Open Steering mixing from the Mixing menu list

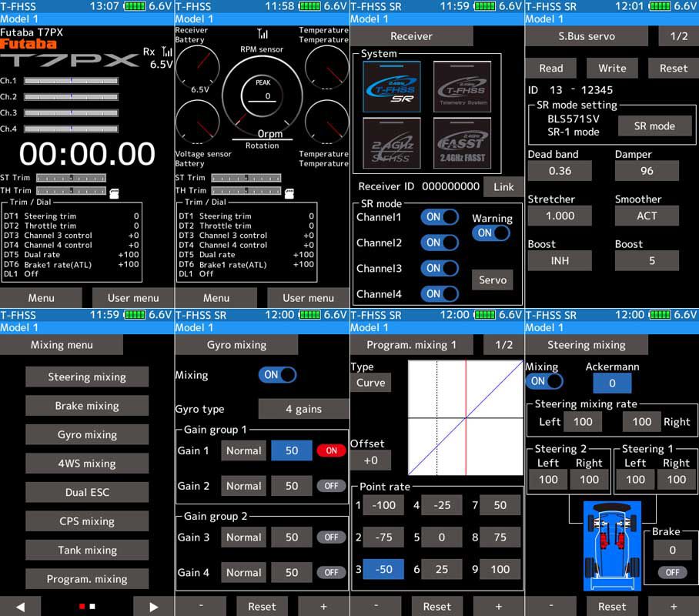click(87, 377)
